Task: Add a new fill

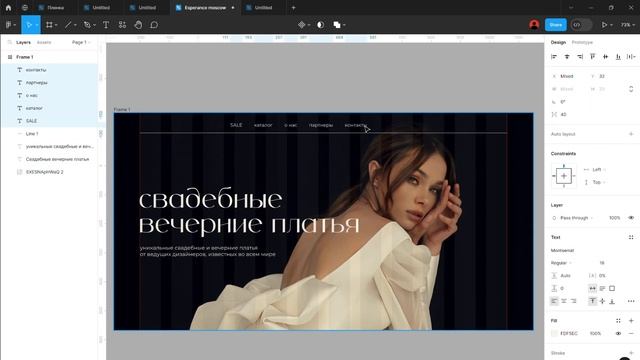Action: pyautogui.click(x=631, y=321)
